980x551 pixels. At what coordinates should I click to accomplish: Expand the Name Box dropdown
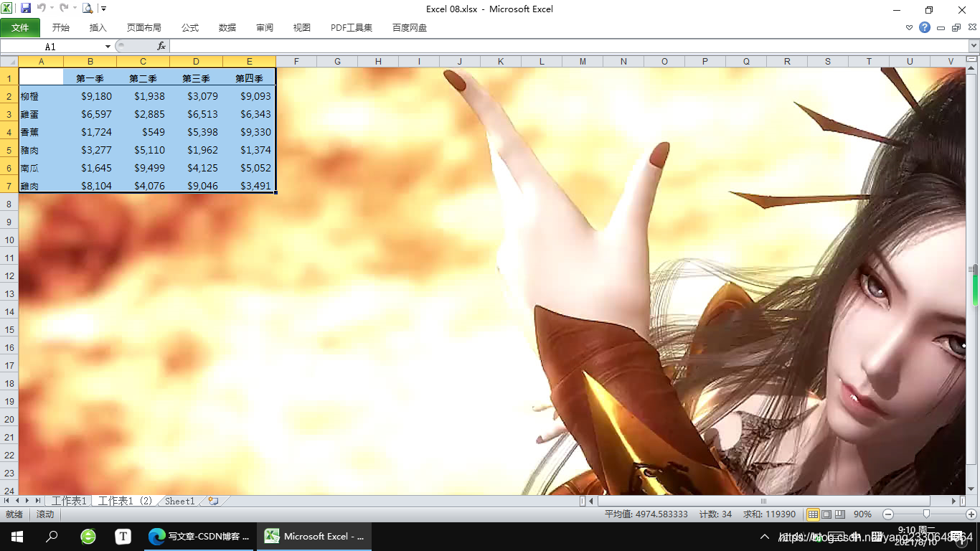(x=108, y=46)
